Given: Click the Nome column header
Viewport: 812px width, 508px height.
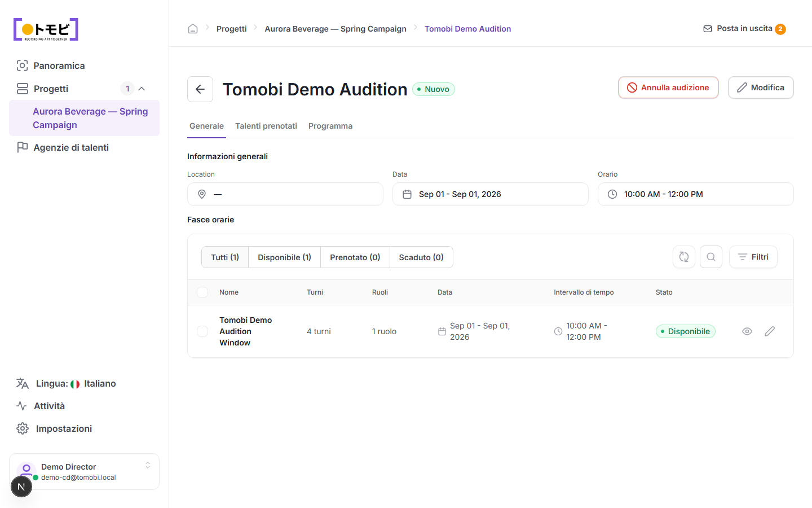Looking at the screenshot, I should (x=229, y=292).
